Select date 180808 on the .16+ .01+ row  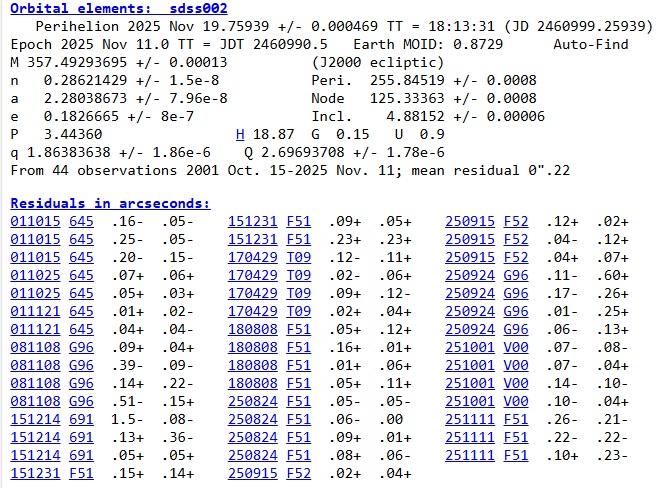click(x=252, y=347)
